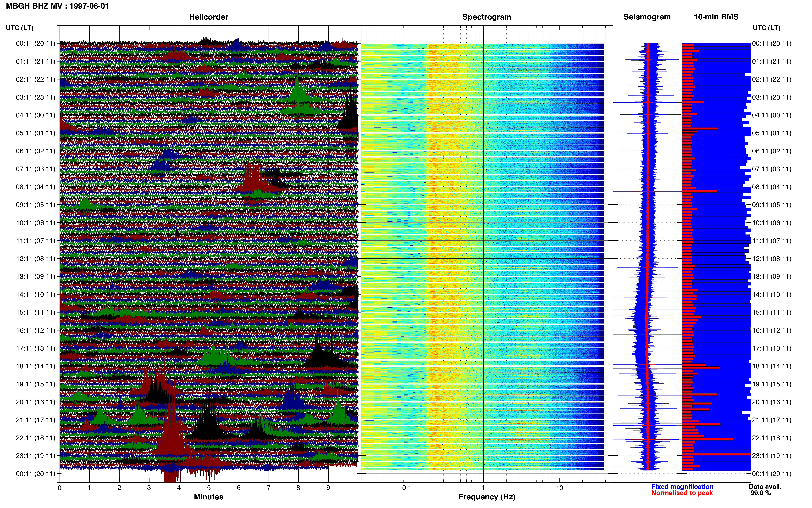This screenshot has height=508, width=812.
Task: Click left time label '03:11 (23:11)'
Action: 36,97
